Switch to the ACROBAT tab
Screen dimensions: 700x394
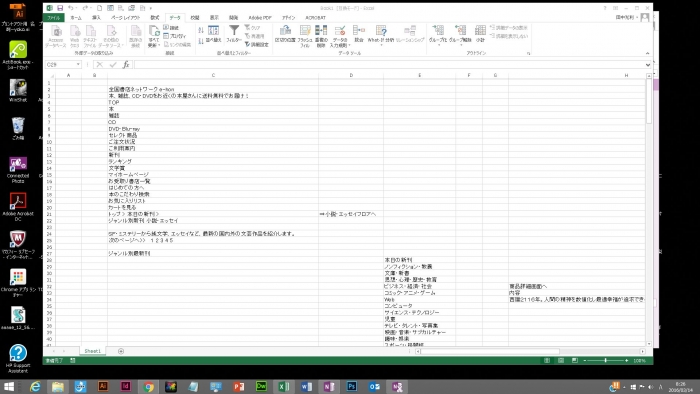pos(315,18)
